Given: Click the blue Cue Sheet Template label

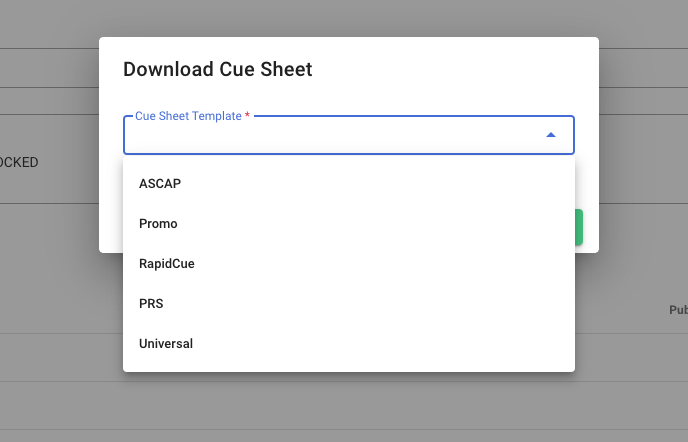Looking at the screenshot, I should (188, 116).
